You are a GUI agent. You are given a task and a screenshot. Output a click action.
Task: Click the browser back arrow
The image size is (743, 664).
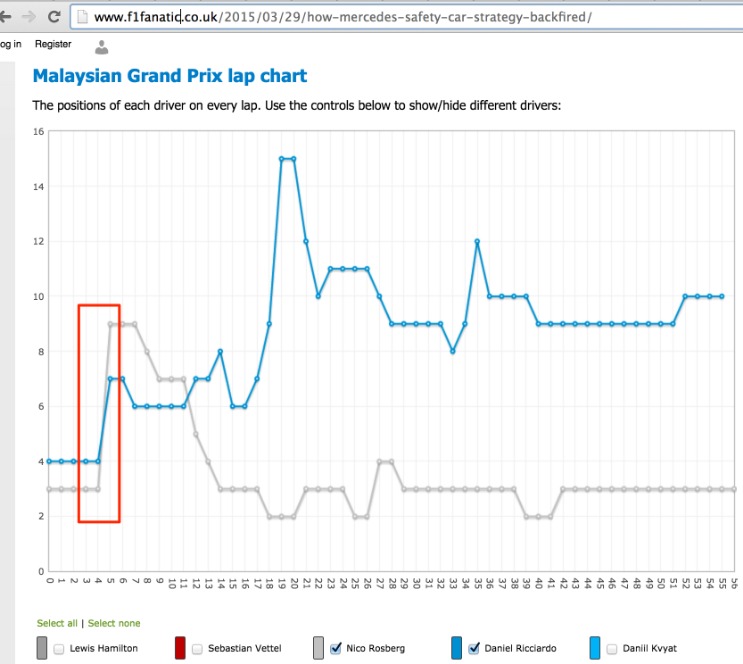[5, 17]
